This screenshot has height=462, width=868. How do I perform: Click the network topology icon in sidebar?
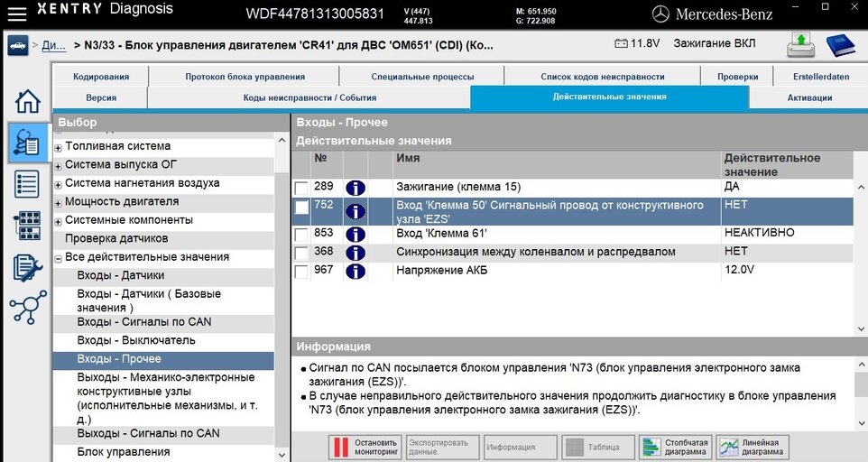[28, 309]
